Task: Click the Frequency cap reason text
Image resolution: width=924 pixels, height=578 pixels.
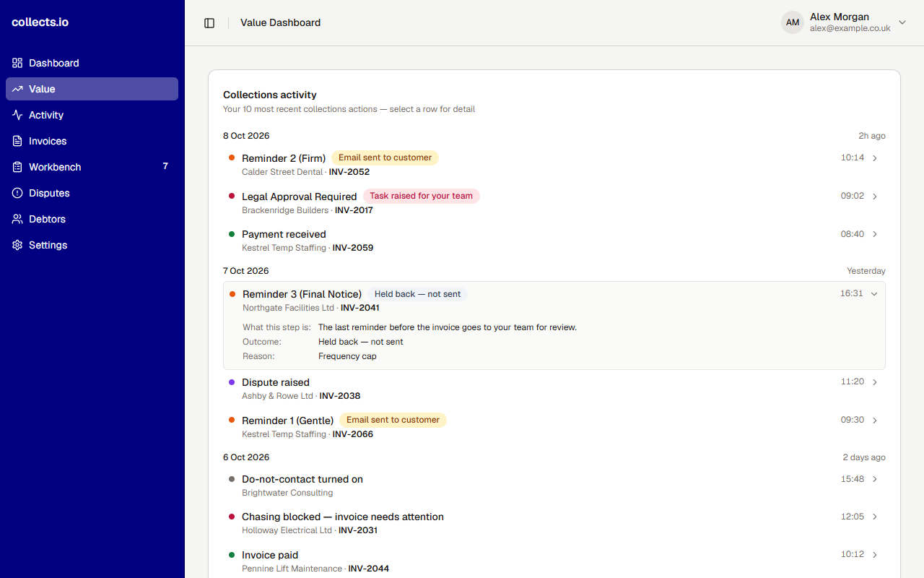Action: tap(347, 356)
